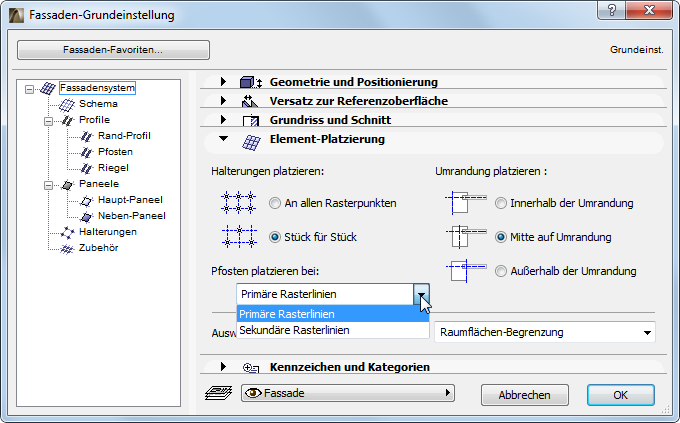Click the Innerhalb der Umrandung diagram icon
The height and width of the screenshot is (423, 680).
466,202
